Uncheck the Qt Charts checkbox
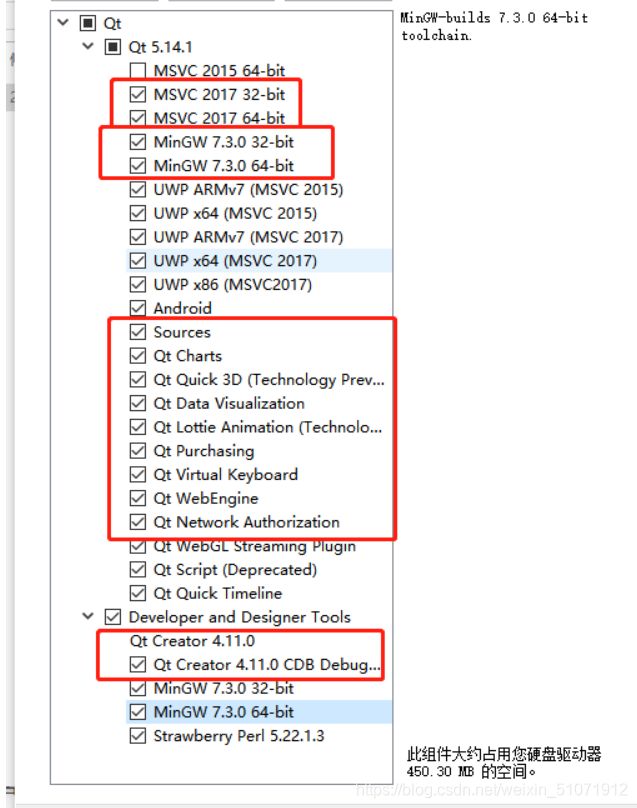This screenshot has height=808, width=637. tap(138, 356)
